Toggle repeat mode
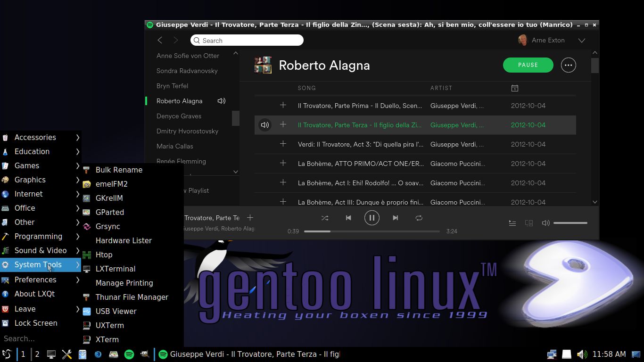This screenshot has height=362, width=644. coord(419,218)
